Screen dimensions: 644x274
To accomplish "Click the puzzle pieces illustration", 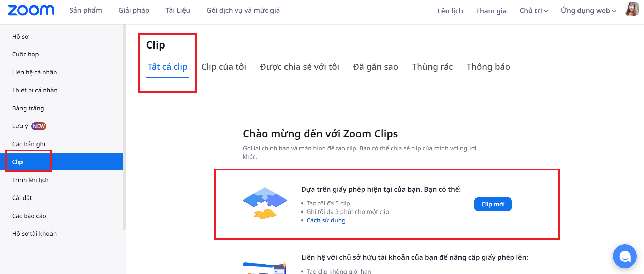I will click(x=265, y=203).
